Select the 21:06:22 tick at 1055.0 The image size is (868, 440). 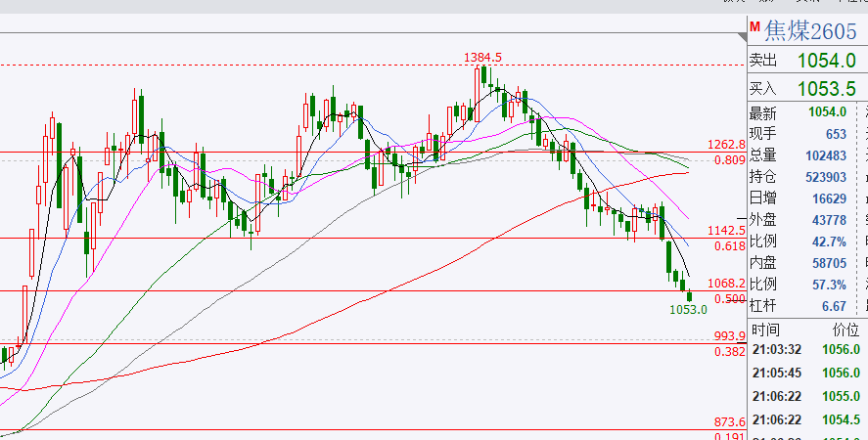coord(806,396)
